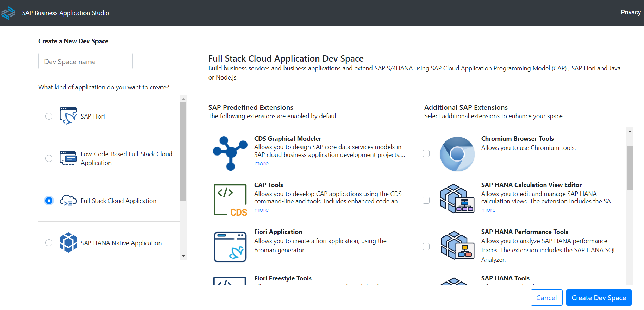644x310 pixels.
Task: Click the Create Dev Space button
Action: pyautogui.click(x=599, y=298)
